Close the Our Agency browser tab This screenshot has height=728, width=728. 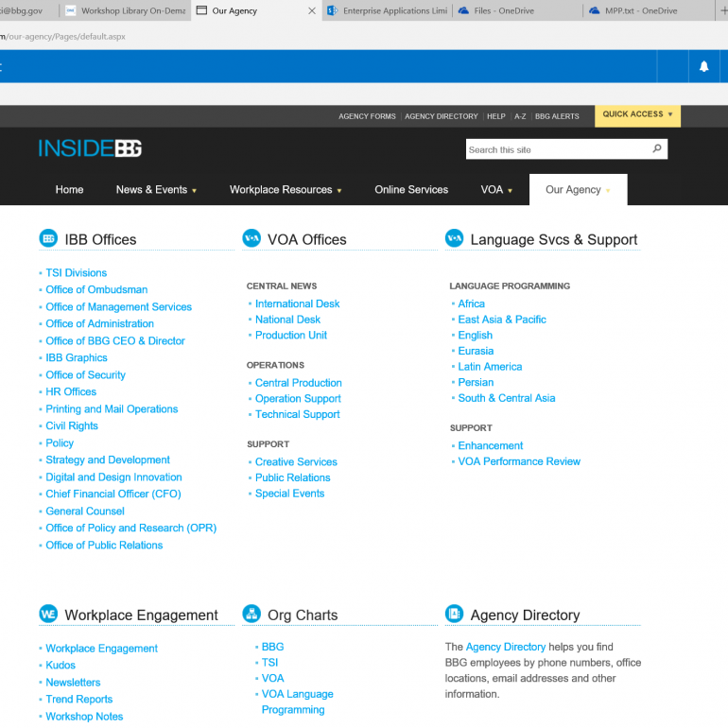(x=312, y=10)
